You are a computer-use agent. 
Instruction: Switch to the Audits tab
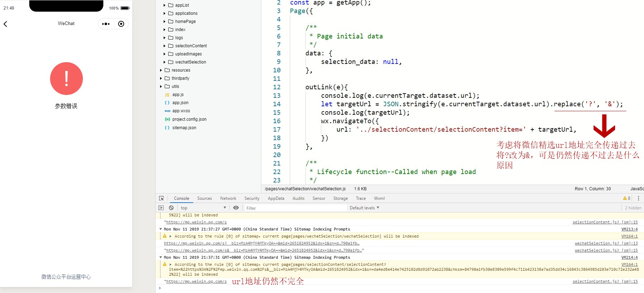298,198
